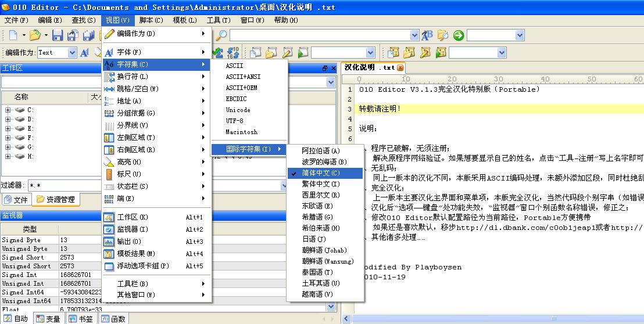Click the edit template icon
Viewport: 644px width, 324px height.
click(425, 52)
